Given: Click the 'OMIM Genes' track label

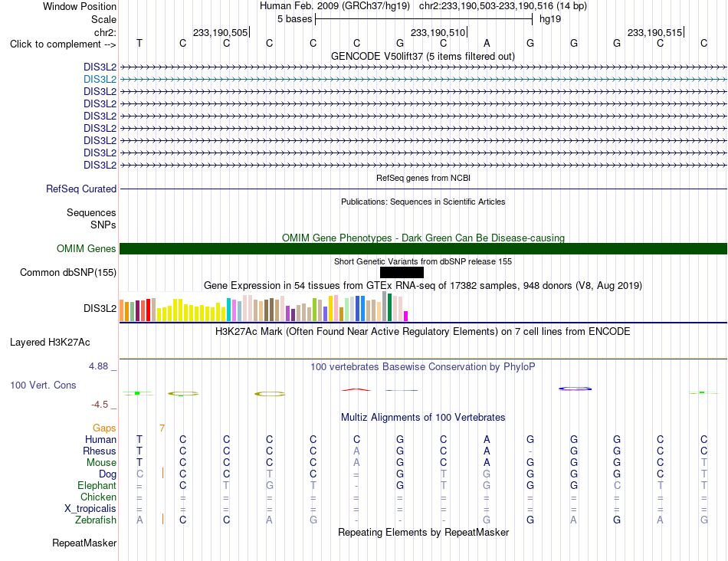Looking at the screenshot, I should coord(86,248).
